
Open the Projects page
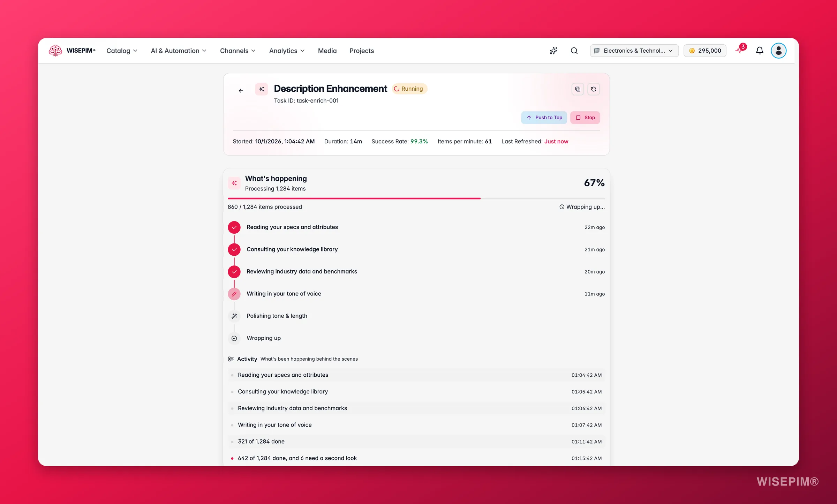(361, 51)
